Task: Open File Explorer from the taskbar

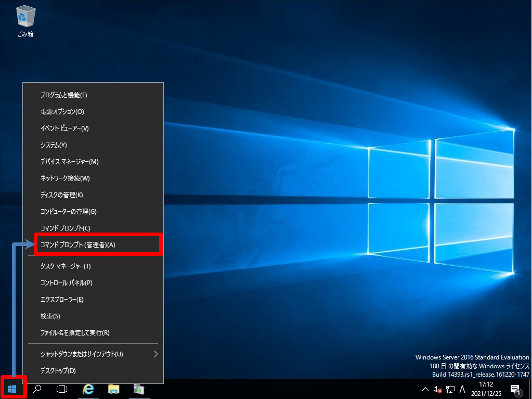Action: (x=114, y=389)
